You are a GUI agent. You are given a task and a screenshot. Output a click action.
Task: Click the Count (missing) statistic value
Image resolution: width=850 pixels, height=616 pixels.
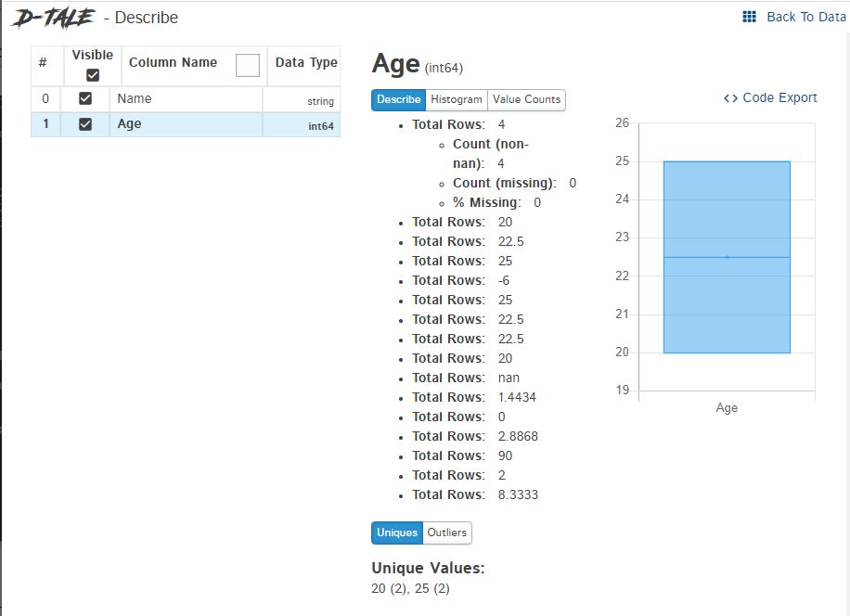pos(573,183)
